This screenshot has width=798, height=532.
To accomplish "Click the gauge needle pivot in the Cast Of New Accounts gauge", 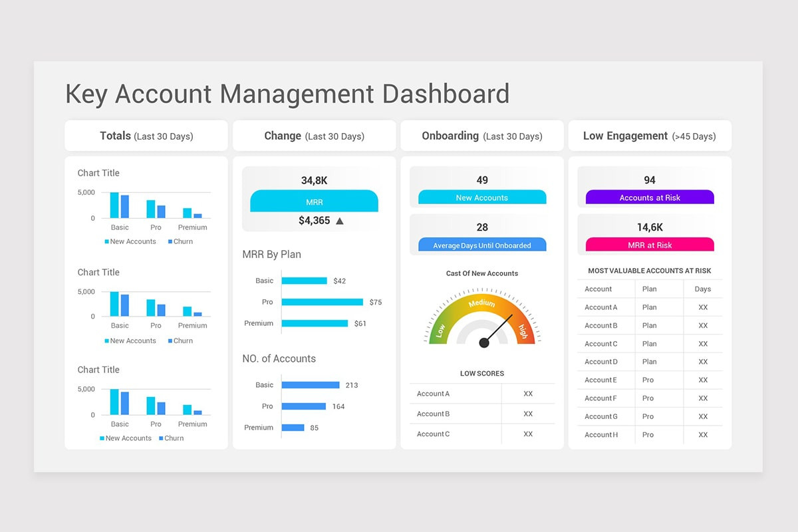I will (484, 342).
